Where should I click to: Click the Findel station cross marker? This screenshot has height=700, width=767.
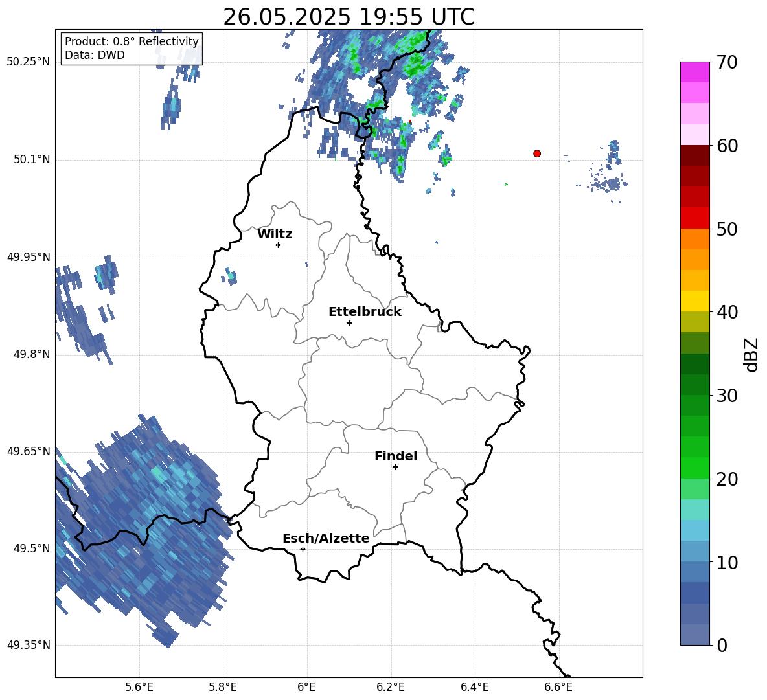coord(395,468)
